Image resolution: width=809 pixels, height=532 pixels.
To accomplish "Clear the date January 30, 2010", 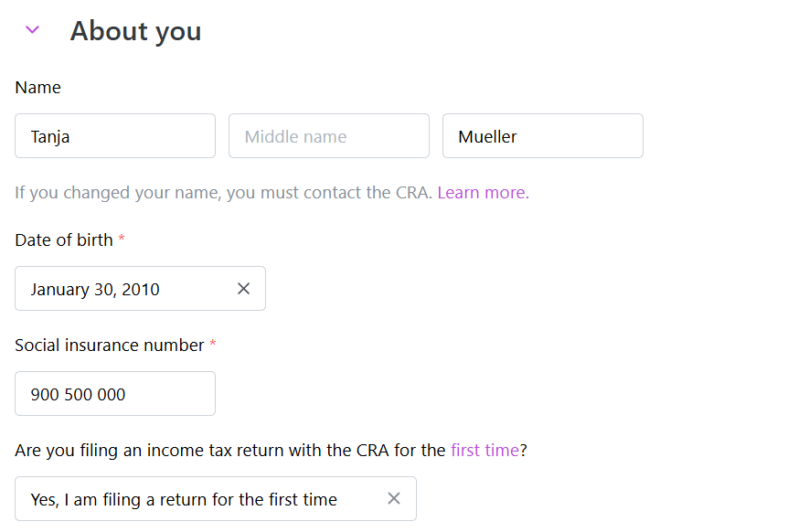I will [243, 289].
